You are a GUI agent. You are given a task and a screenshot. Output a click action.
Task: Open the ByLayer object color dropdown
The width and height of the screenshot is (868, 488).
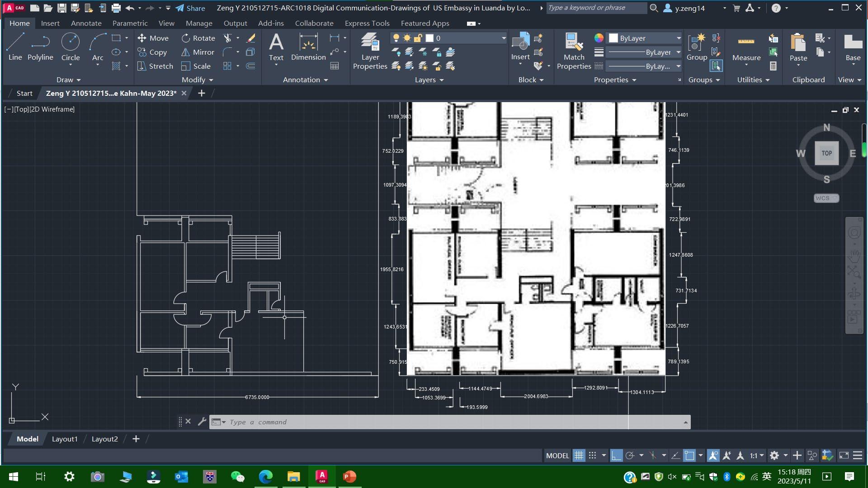pos(678,38)
